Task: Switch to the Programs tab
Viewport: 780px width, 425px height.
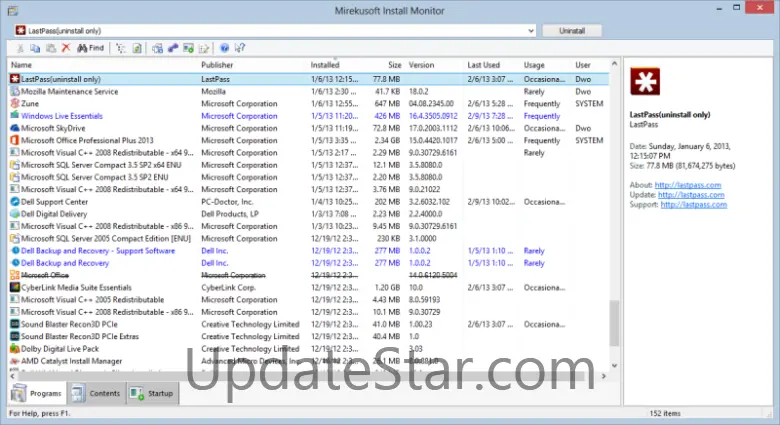Action: (x=37, y=393)
